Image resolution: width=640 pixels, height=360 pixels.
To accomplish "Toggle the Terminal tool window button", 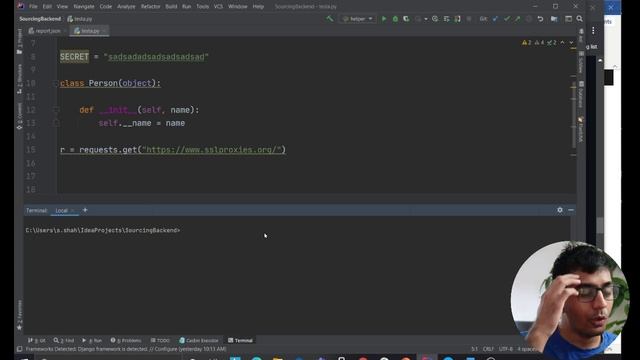I will [240, 340].
